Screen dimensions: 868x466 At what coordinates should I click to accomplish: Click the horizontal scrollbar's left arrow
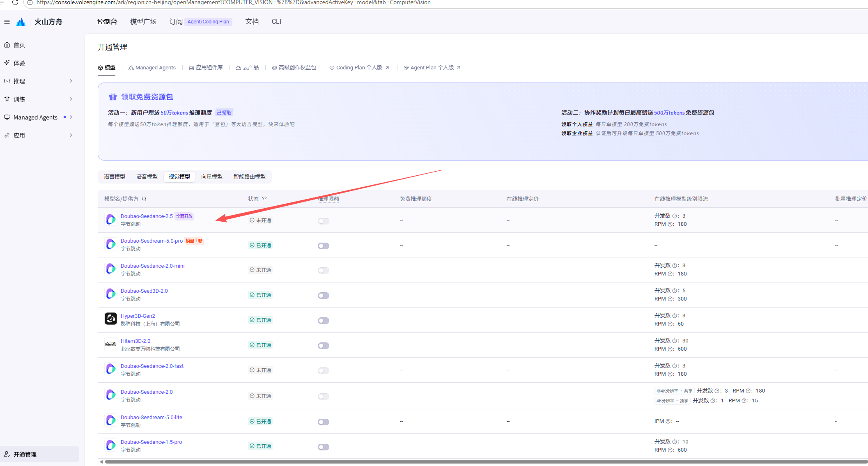(101, 462)
